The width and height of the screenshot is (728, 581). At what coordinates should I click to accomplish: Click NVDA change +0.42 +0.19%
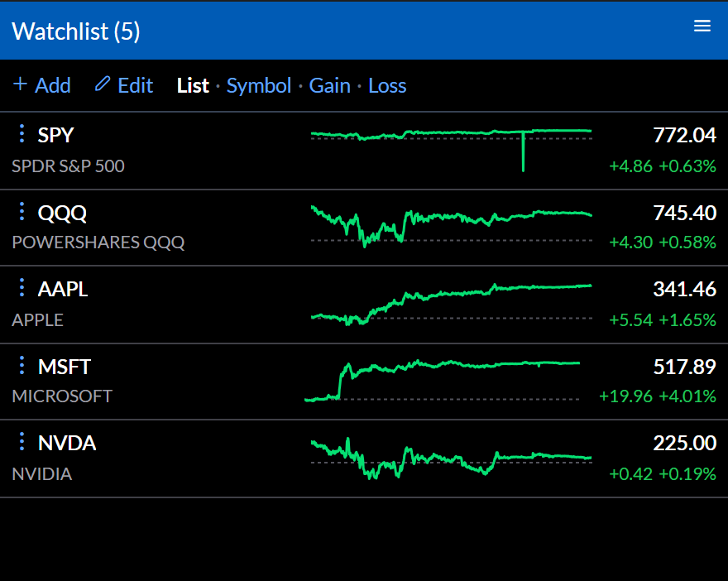pyautogui.click(x=663, y=473)
